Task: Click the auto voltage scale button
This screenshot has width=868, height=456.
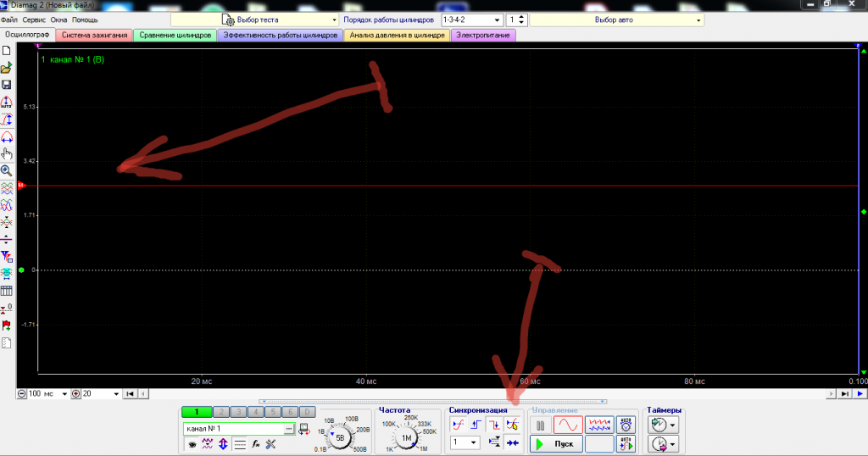Action: coord(626,425)
